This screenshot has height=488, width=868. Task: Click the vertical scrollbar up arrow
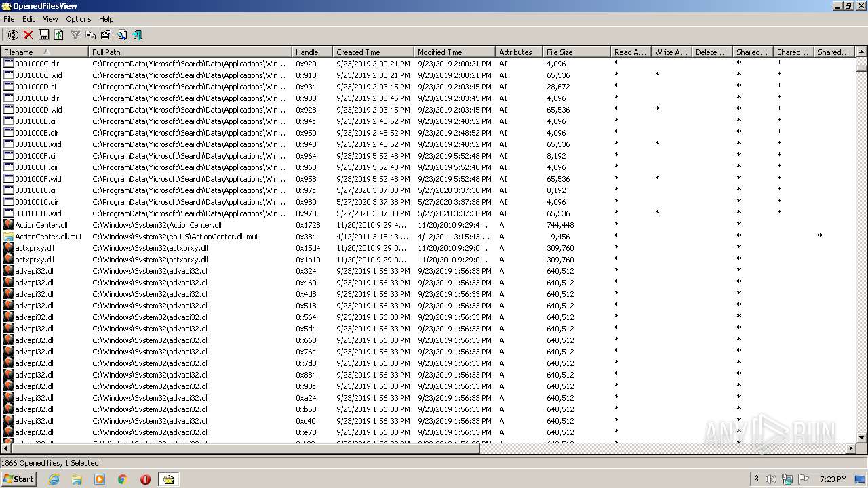(862, 52)
